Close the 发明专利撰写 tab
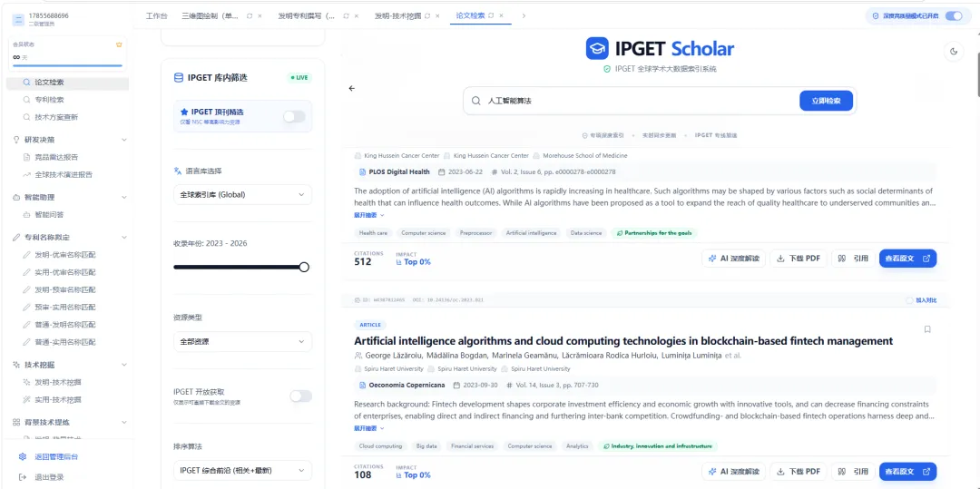Image resolution: width=980 pixels, height=489 pixels. tap(356, 15)
